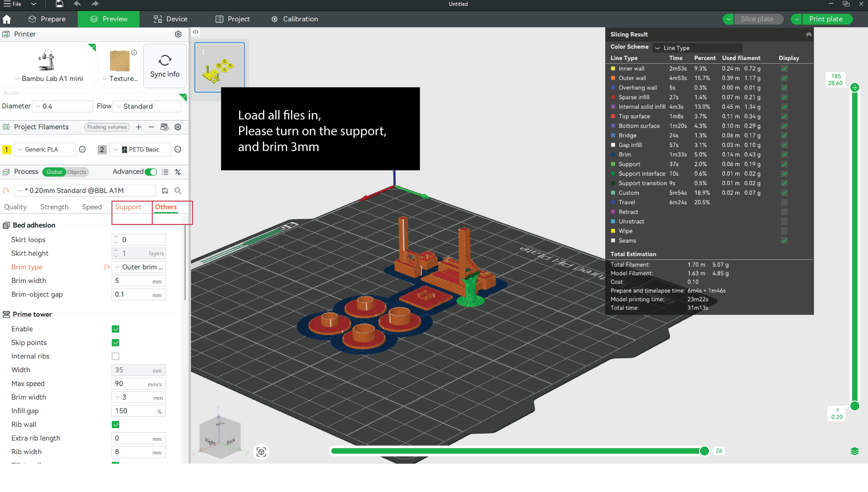The image size is (868, 492).
Task: Click the compare presets icon
Action: 178,172
